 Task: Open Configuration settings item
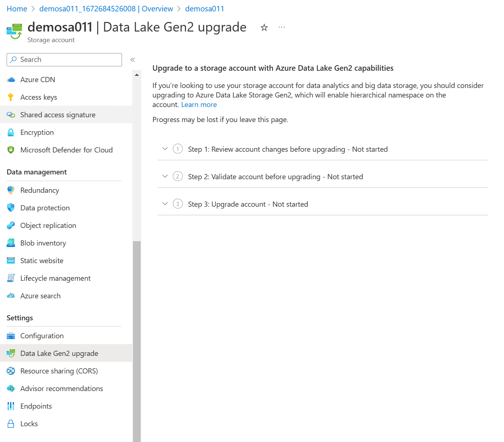(x=66, y=336)
